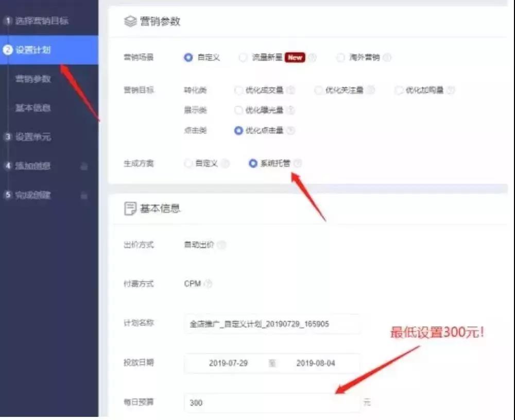Click help icon next to 系统托管
515x420 pixels.
pos(298,163)
